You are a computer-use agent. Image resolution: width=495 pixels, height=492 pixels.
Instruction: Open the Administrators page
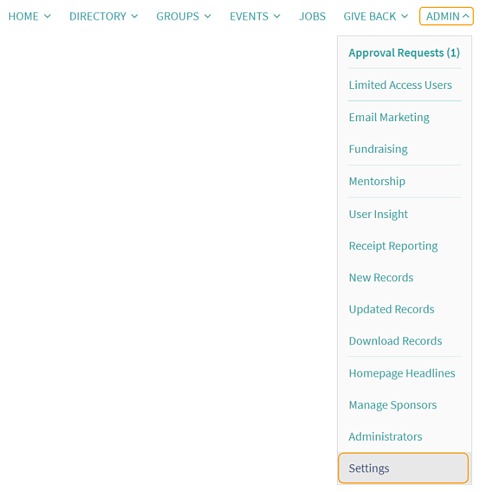click(x=385, y=437)
